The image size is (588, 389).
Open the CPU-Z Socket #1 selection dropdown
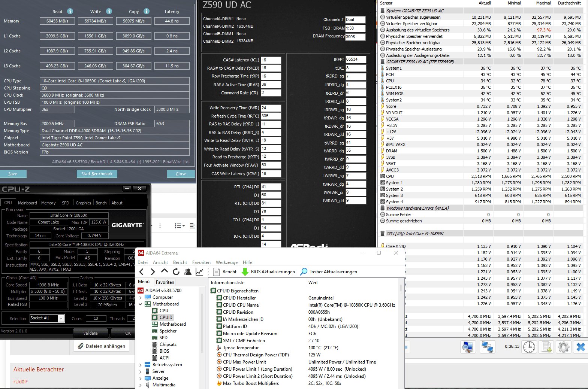pos(47,318)
